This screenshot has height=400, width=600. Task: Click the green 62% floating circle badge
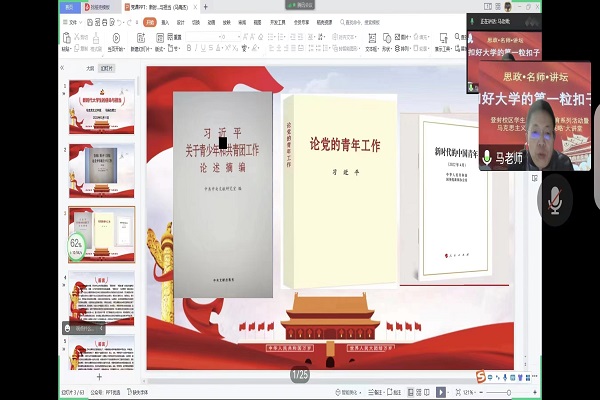pyautogui.click(x=76, y=243)
